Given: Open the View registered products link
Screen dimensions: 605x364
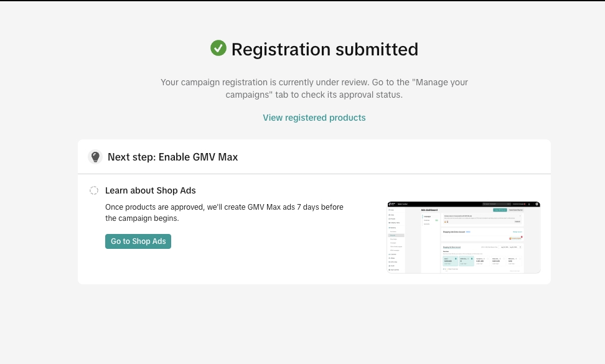Looking at the screenshot, I should click(x=314, y=118).
